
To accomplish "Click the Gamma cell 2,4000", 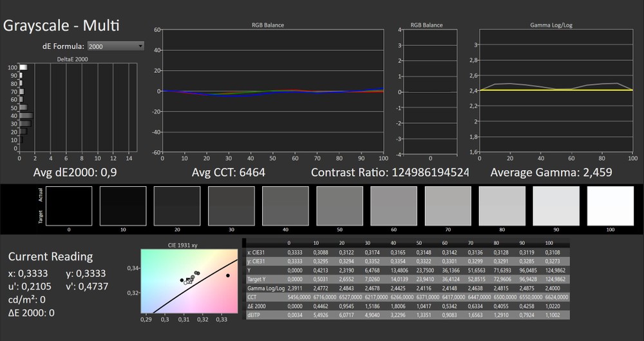I will coord(553,288).
